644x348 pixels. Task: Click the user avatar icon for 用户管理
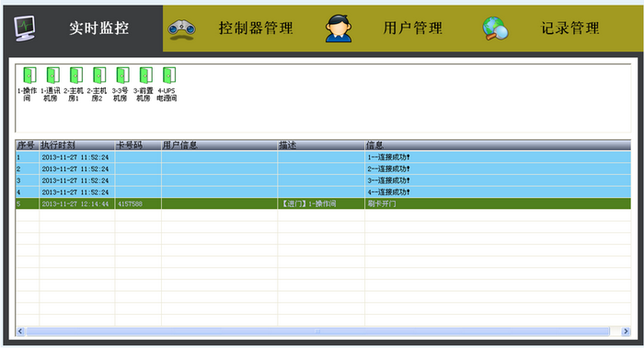(339, 29)
